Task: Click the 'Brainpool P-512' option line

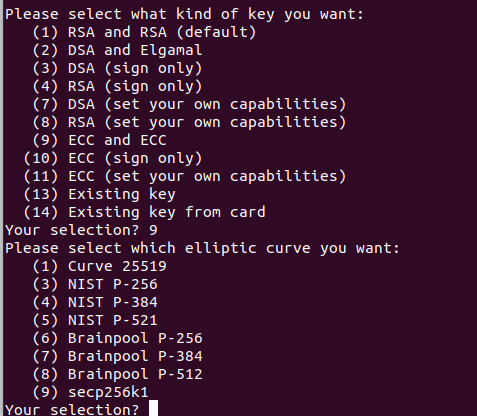Action: tap(117, 374)
